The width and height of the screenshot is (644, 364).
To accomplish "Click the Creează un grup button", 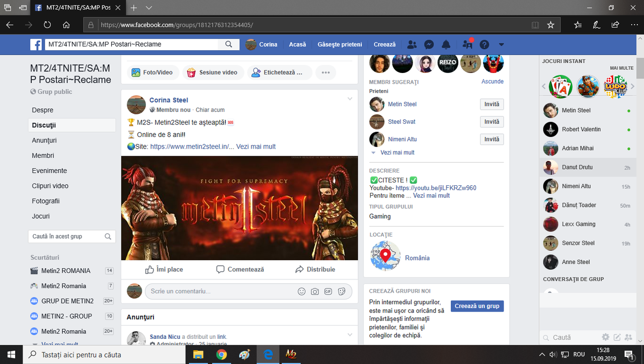I will (x=477, y=306).
